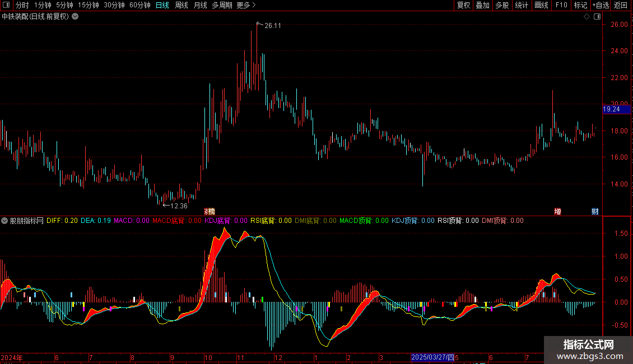The image size is (633, 364).
Task: Select the 60分钟 period
Action: click(x=139, y=5)
